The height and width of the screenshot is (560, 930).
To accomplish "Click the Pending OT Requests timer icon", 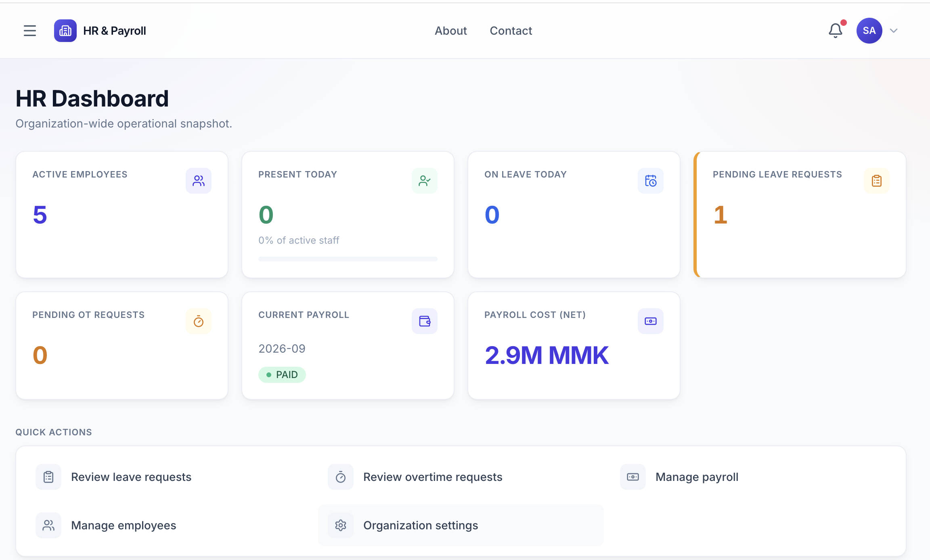I will point(199,321).
